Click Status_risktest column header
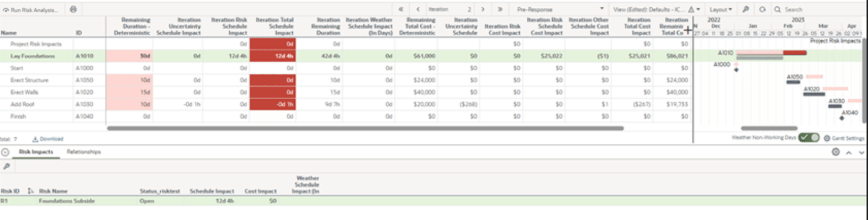Screen dimensions: 868x220 click(x=160, y=191)
